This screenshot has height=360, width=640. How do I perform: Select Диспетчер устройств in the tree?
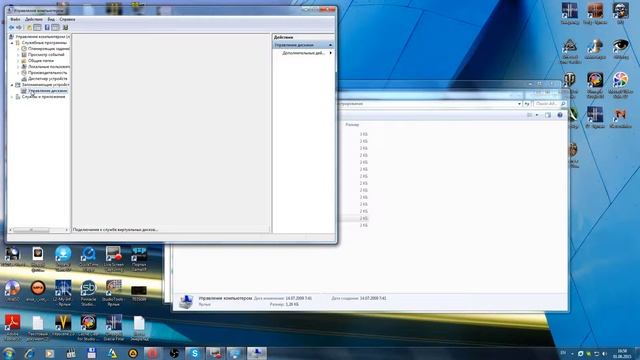point(48,78)
